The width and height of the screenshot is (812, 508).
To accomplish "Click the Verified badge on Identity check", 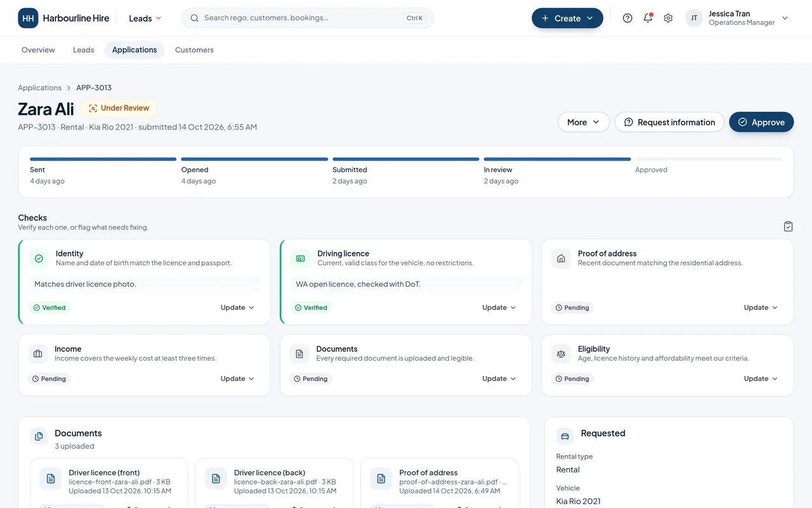I will click(49, 307).
